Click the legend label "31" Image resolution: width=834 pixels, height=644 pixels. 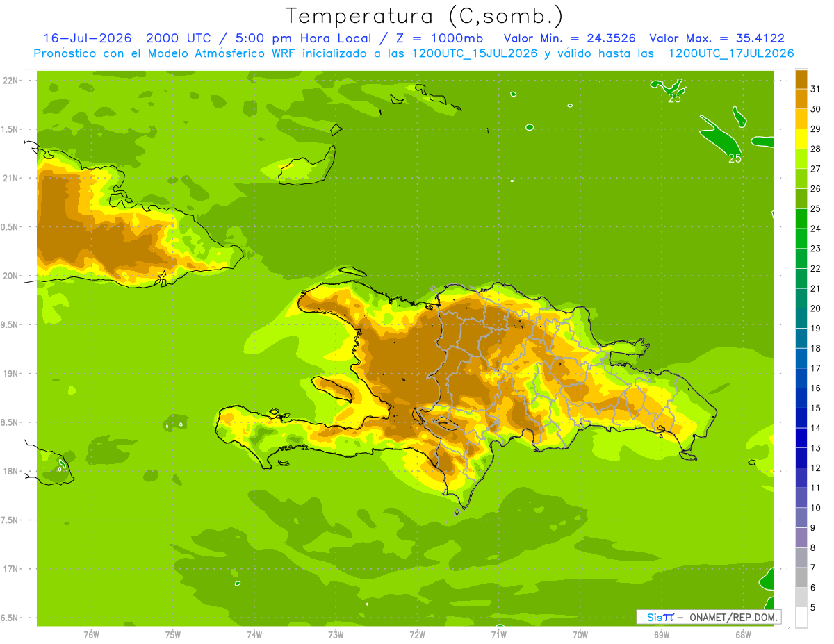click(816, 89)
